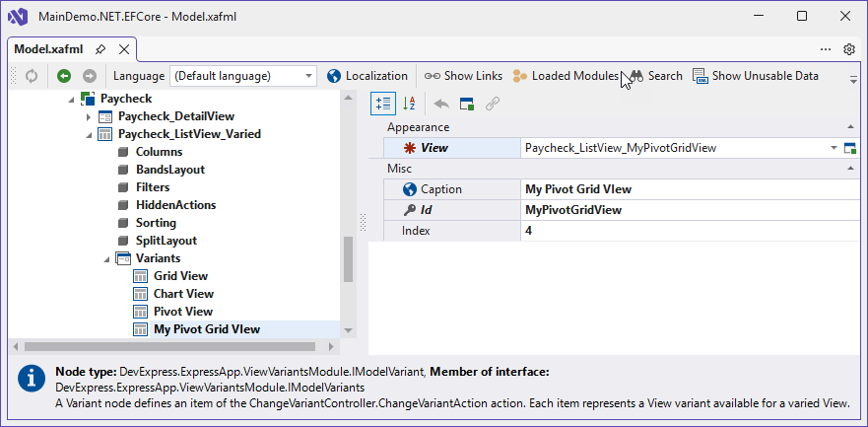The width and height of the screenshot is (868, 427).
Task: Select the Paycheck_DetailView node
Action: pos(176,116)
